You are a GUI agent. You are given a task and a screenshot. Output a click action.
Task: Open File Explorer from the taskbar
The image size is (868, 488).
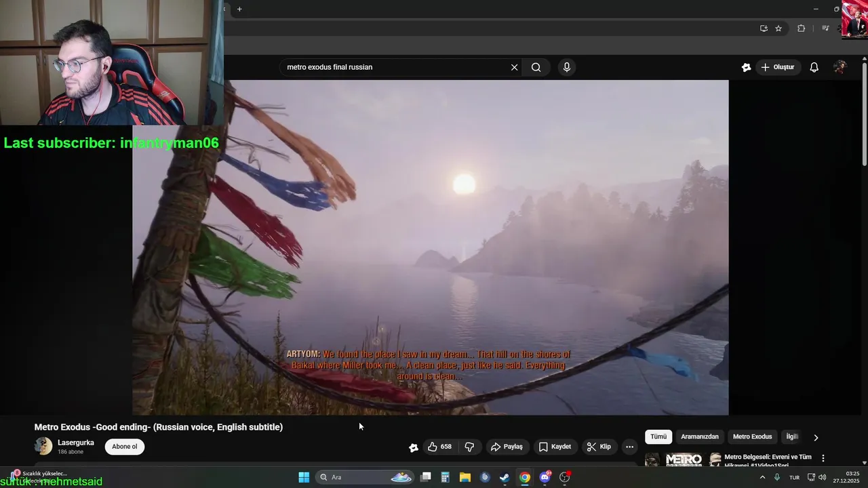465,477
